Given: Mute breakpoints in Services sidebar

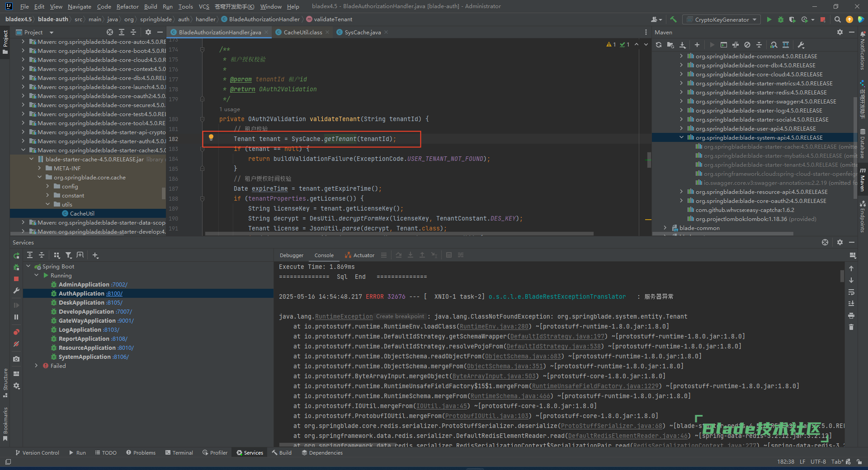Looking at the screenshot, I should 16,344.
